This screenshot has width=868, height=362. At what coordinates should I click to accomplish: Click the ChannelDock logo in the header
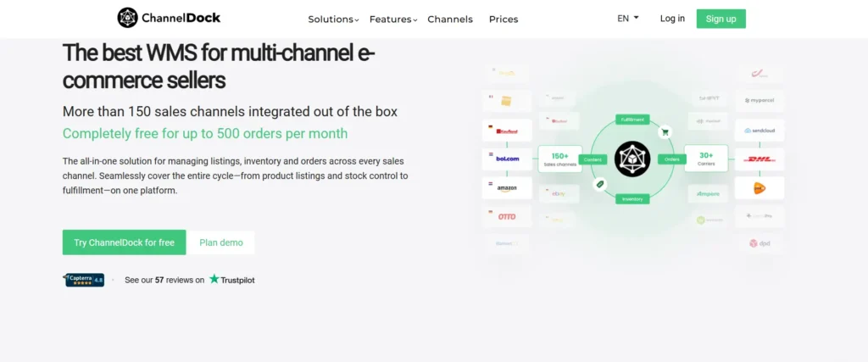(x=169, y=18)
